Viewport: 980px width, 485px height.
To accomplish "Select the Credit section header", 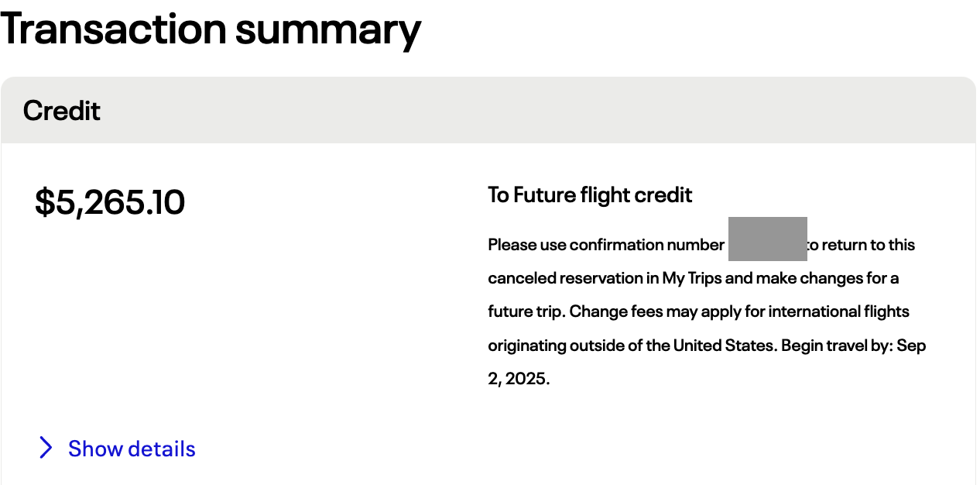I will [62, 111].
